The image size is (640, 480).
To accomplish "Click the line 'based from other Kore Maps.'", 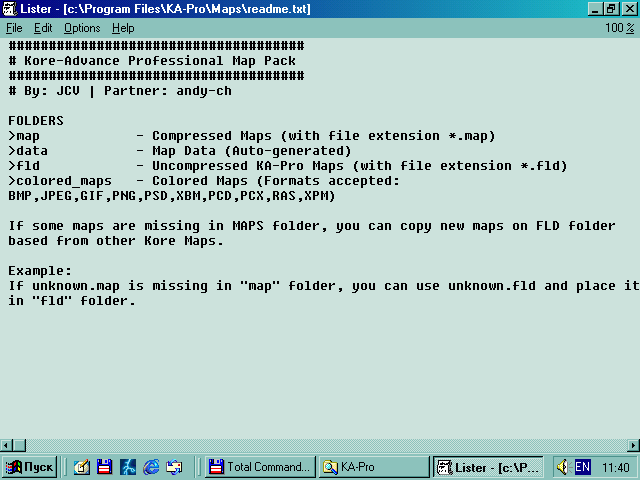I will click(116, 241).
